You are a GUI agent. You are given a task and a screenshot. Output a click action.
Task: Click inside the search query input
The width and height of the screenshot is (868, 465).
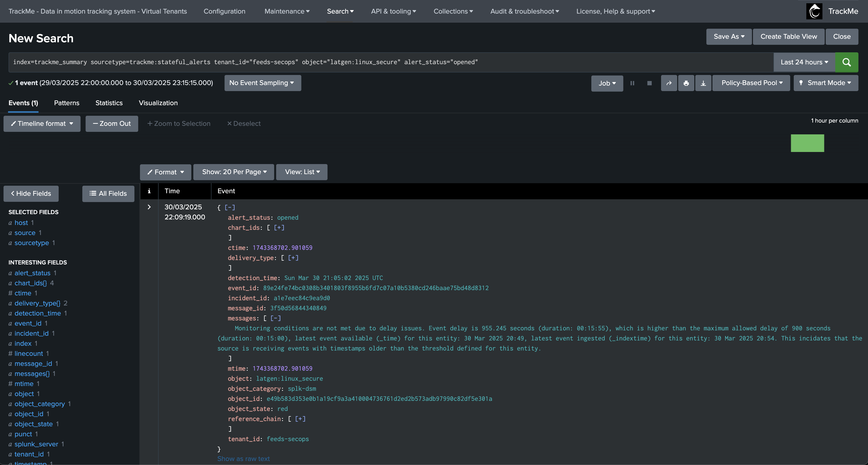pos(391,62)
